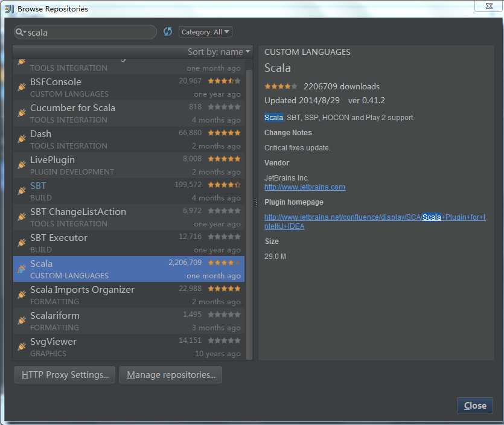Viewport: 504px width, 425px height.
Task: Click the Close button at bottom right
Action: tap(475, 406)
